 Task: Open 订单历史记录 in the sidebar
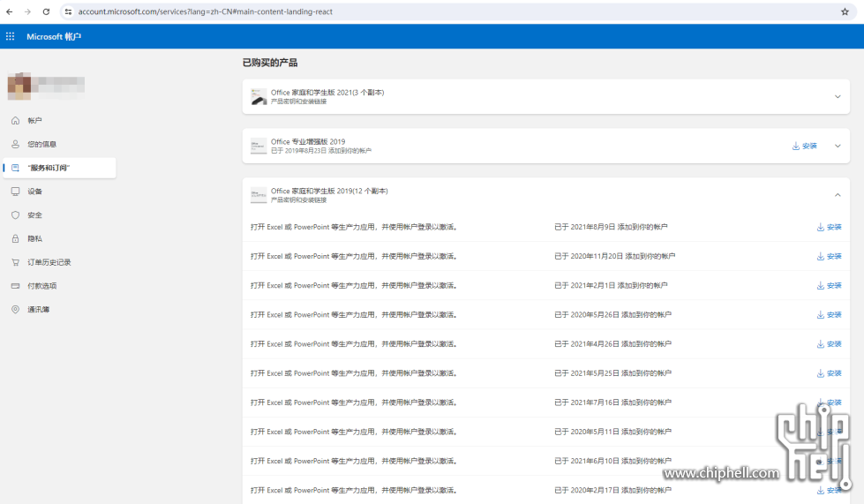point(49,263)
